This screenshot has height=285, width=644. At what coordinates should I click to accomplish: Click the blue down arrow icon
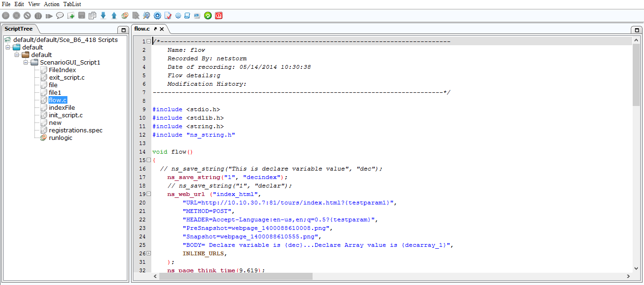pos(103,16)
